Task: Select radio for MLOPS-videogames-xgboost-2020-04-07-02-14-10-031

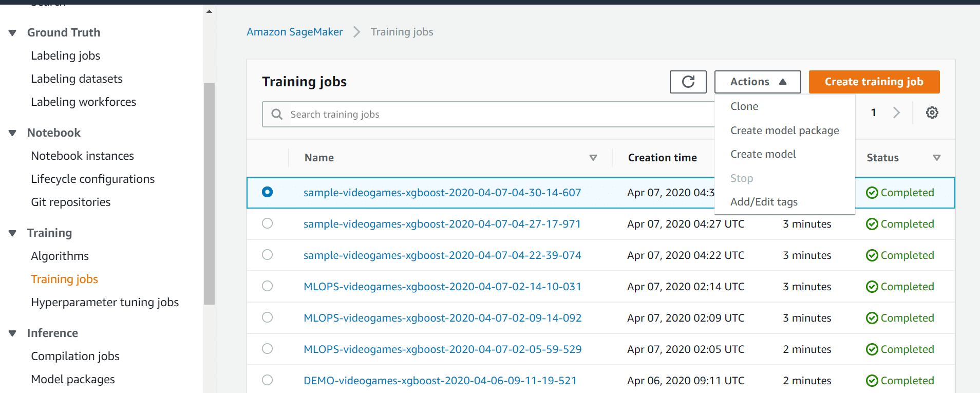Action: (267, 286)
